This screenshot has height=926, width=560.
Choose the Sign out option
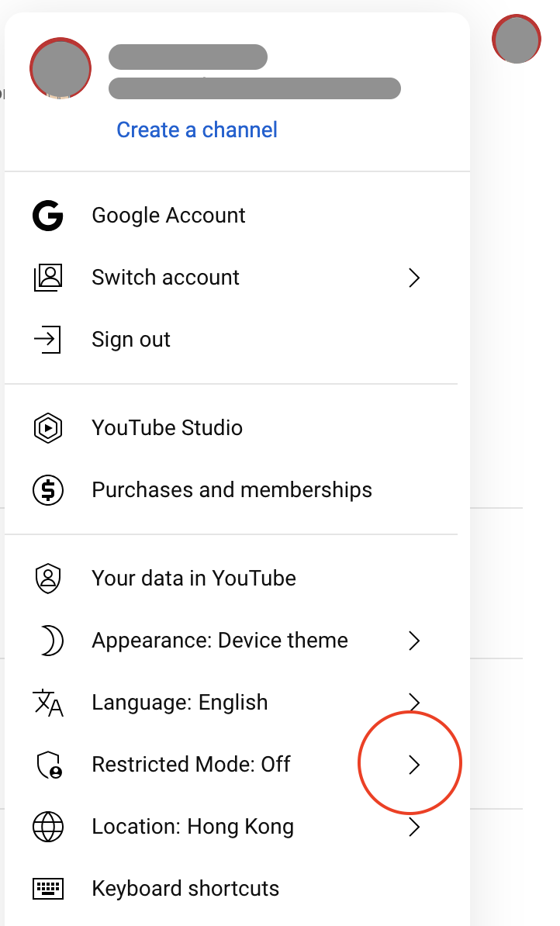click(x=131, y=340)
